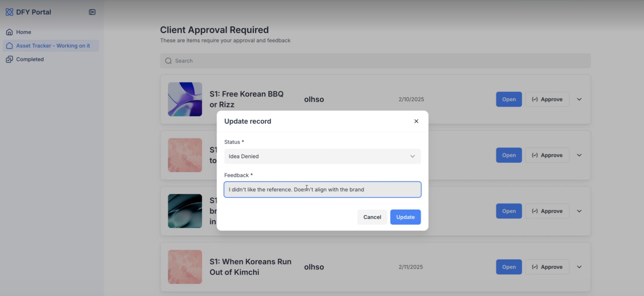644x296 pixels.
Task: Expand the When Koreans Run Out of Kimchi row
Action: (x=579, y=267)
